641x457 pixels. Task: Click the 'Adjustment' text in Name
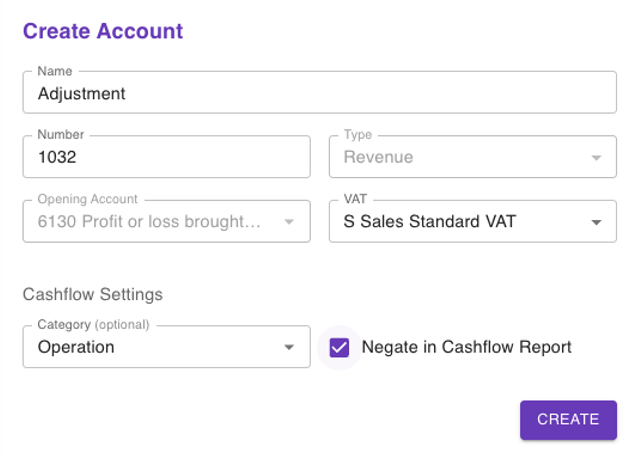click(x=81, y=93)
